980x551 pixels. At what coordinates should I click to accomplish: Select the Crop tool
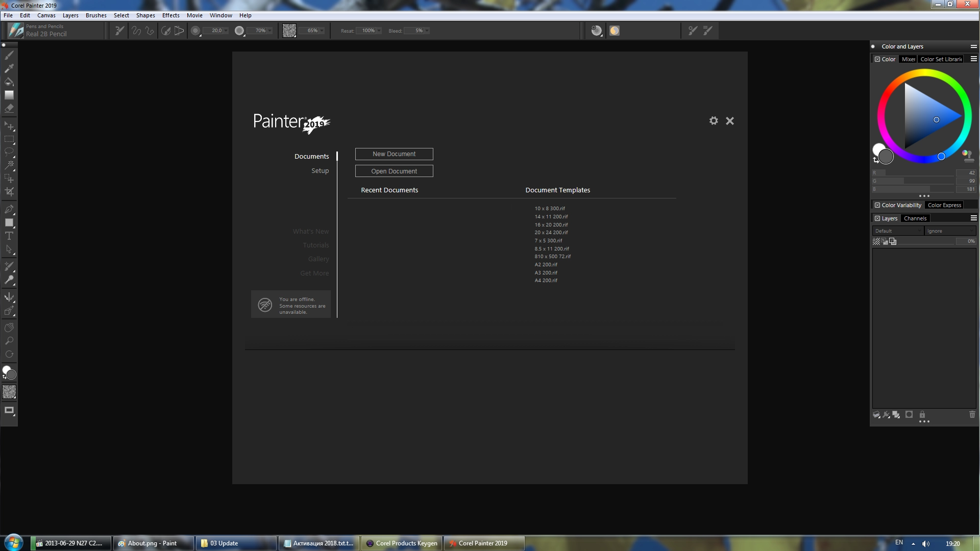coord(9,192)
